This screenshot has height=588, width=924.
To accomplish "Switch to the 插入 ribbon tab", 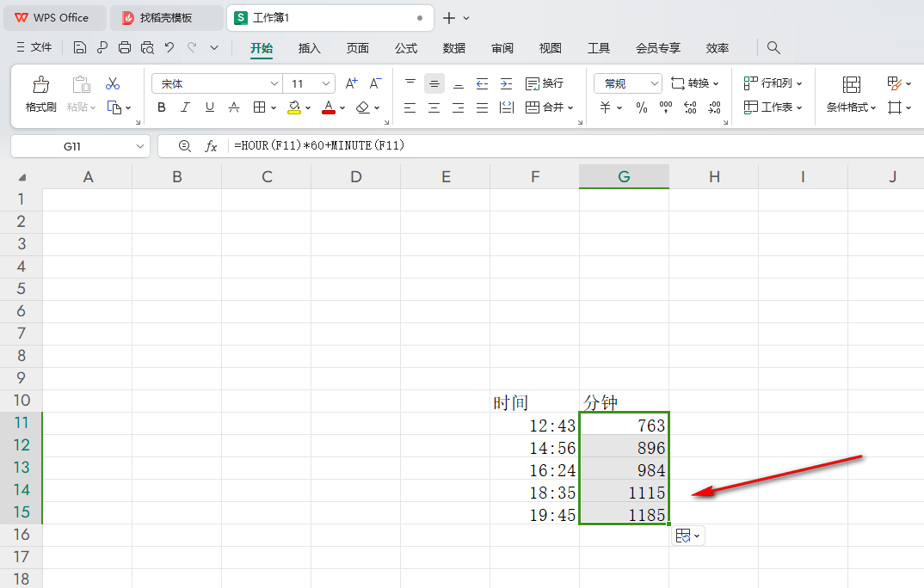I will click(x=309, y=48).
